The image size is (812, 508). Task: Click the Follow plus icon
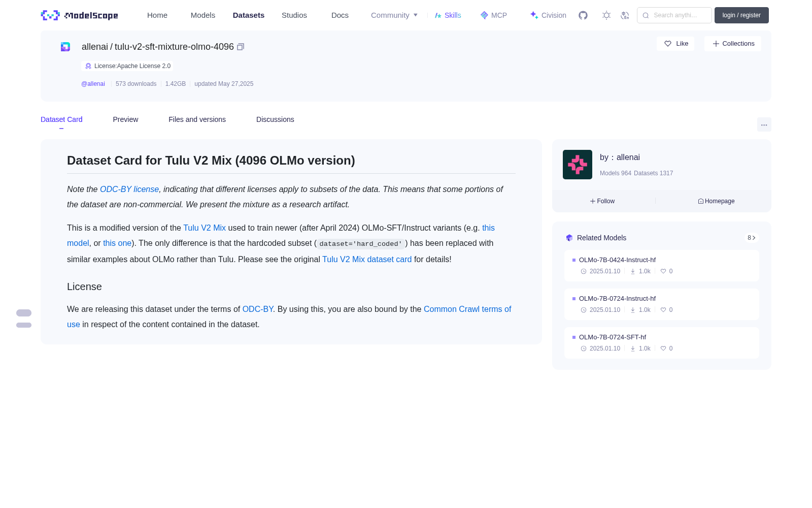point(593,201)
